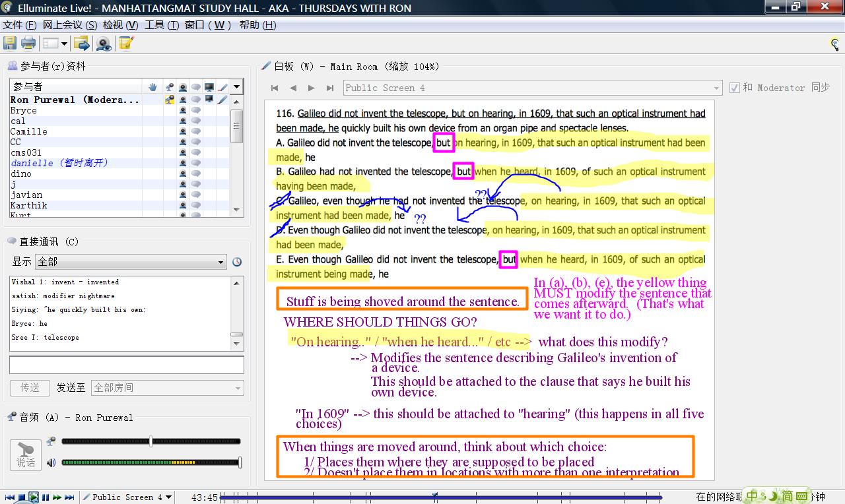Click the stop playback button
845x504 pixels.
click(22, 497)
